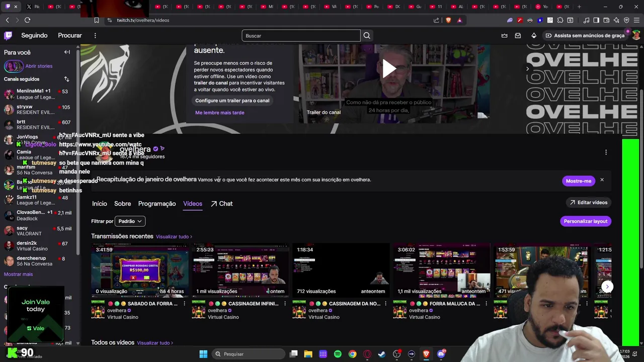The width and height of the screenshot is (644, 362).
Task: Expand Mostrar mais followed channels
Action: tap(18, 274)
